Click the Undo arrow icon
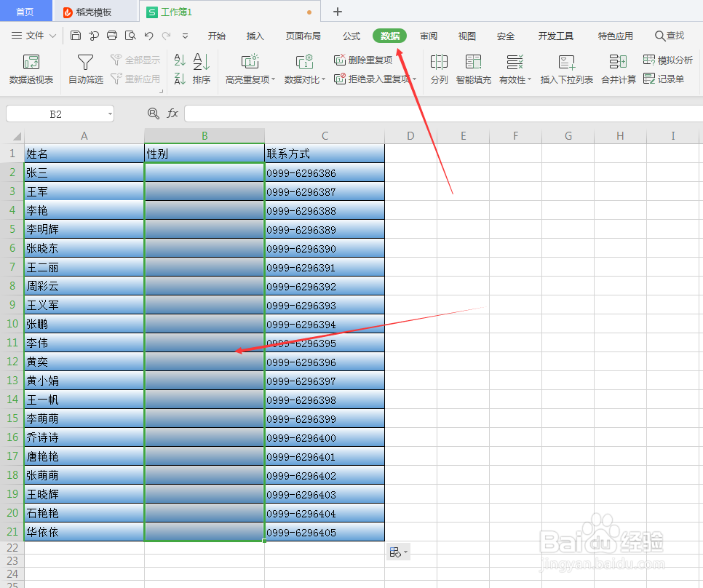Screen dimensions: 703x588 tap(149, 36)
